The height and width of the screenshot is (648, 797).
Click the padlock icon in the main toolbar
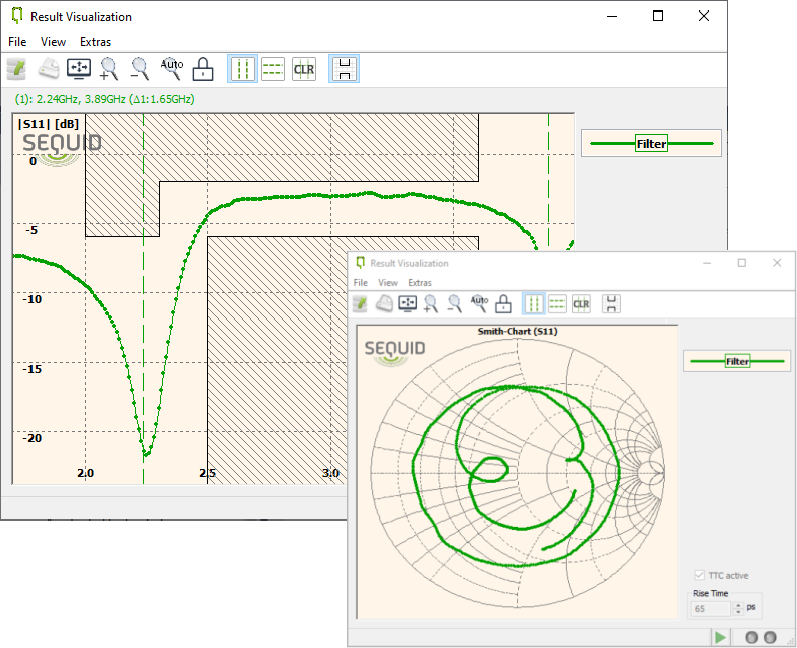point(203,69)
